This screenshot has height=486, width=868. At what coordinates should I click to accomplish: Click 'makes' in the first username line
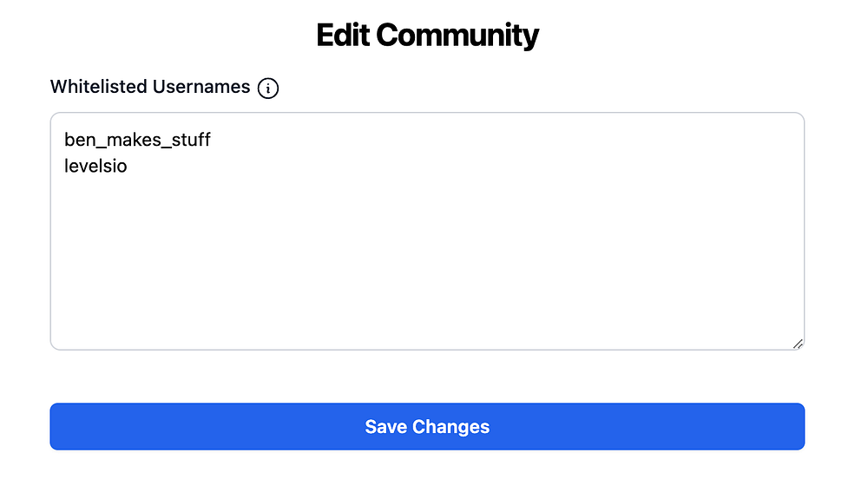coord(130,140)
